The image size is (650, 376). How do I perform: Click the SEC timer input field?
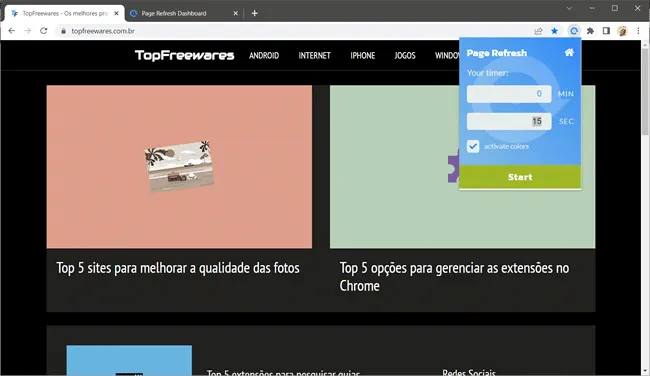[x=509, y=121]
